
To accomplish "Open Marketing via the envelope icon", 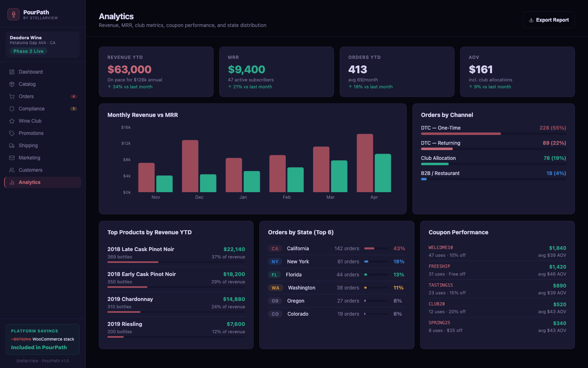I will point(11,157).
